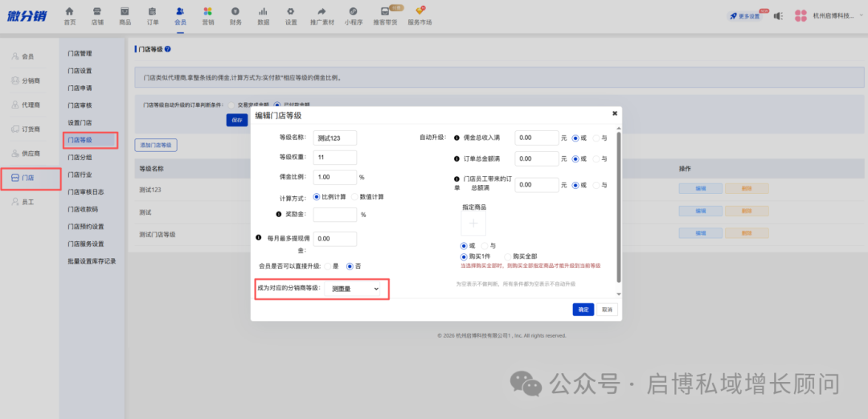Click the scroll down arrow in dialog
The image size is (868, 419).
coord(619,294)
